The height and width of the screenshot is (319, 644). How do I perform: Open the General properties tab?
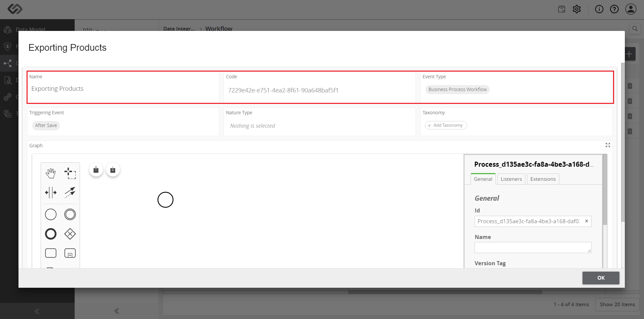(x=483, y=179)
